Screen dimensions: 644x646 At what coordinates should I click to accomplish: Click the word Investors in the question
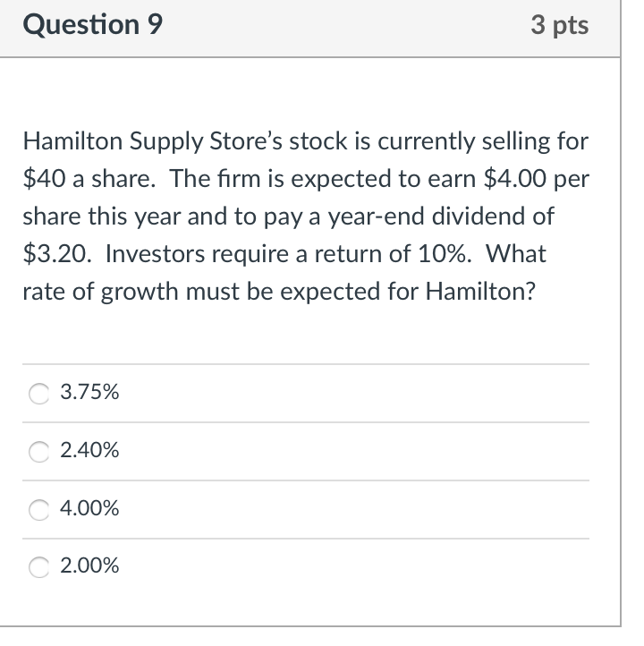click(156, 253)
